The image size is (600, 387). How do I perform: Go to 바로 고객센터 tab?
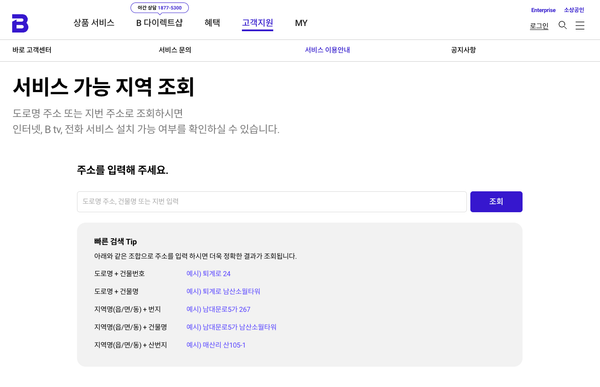click(32, 50)
